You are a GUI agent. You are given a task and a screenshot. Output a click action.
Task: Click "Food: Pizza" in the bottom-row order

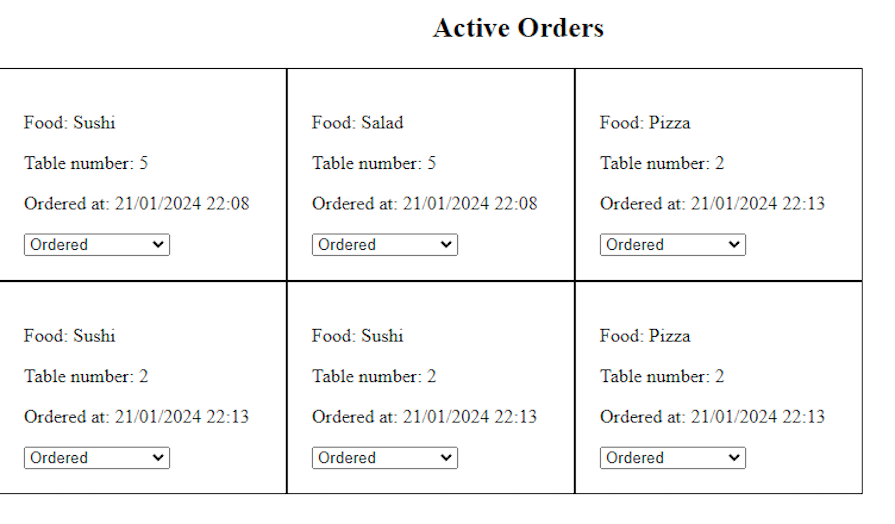click(x=644, y=336)
